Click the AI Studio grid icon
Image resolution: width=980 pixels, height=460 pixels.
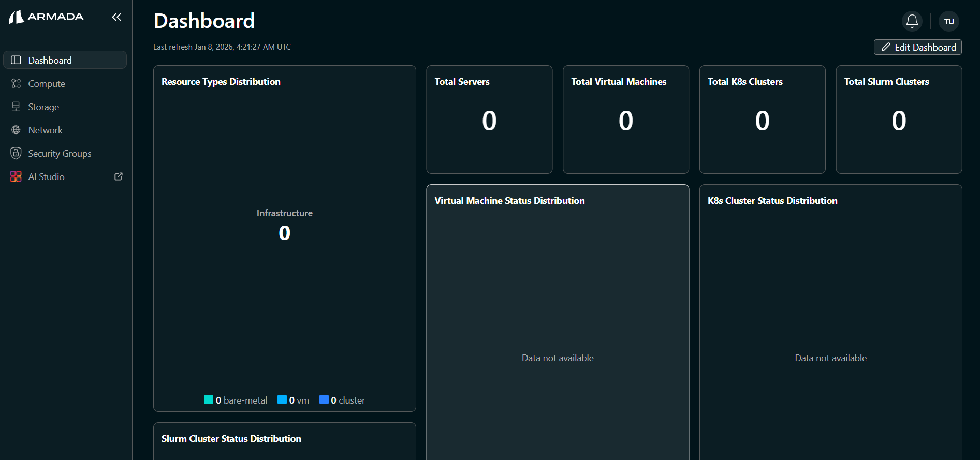pyautogui.click(x=16, y=176)
